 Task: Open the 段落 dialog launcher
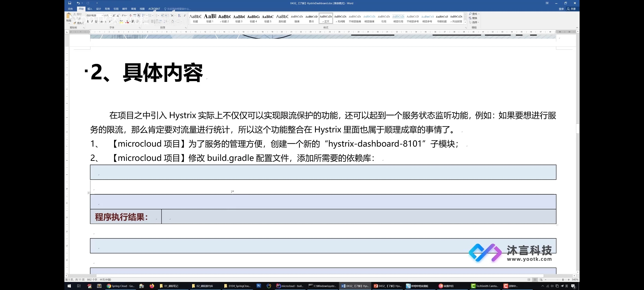tap(186, 28)
